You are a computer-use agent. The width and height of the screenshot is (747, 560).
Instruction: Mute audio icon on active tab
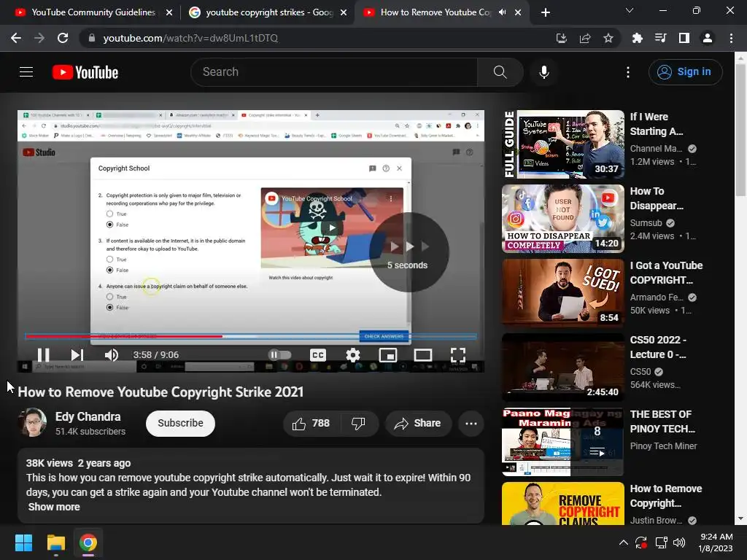tap(502, 12)
